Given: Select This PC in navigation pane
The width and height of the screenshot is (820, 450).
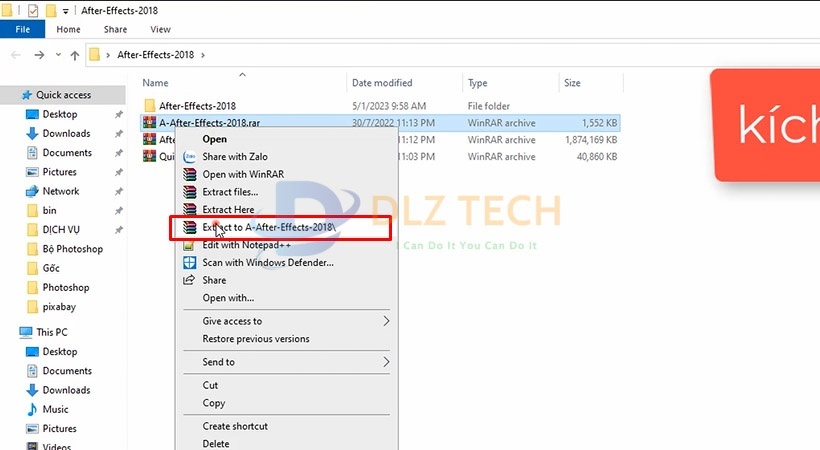Looking at the screenshot, I should (52, 332).
